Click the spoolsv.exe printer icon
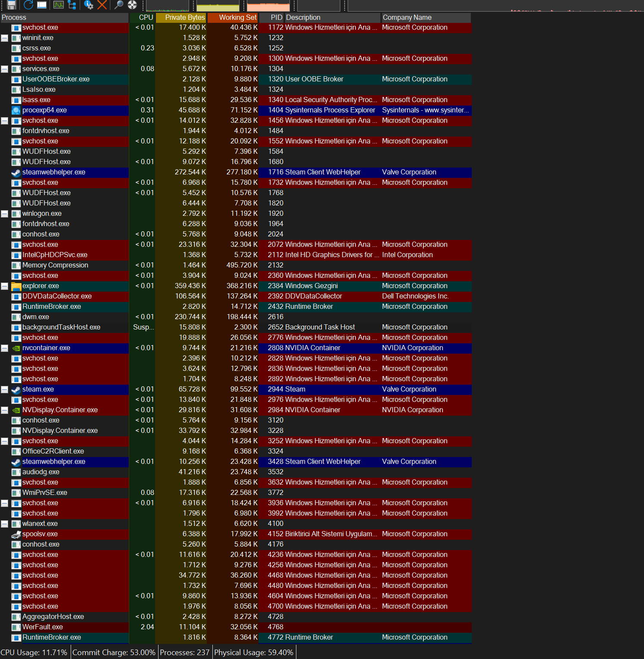 click(16, 534)
